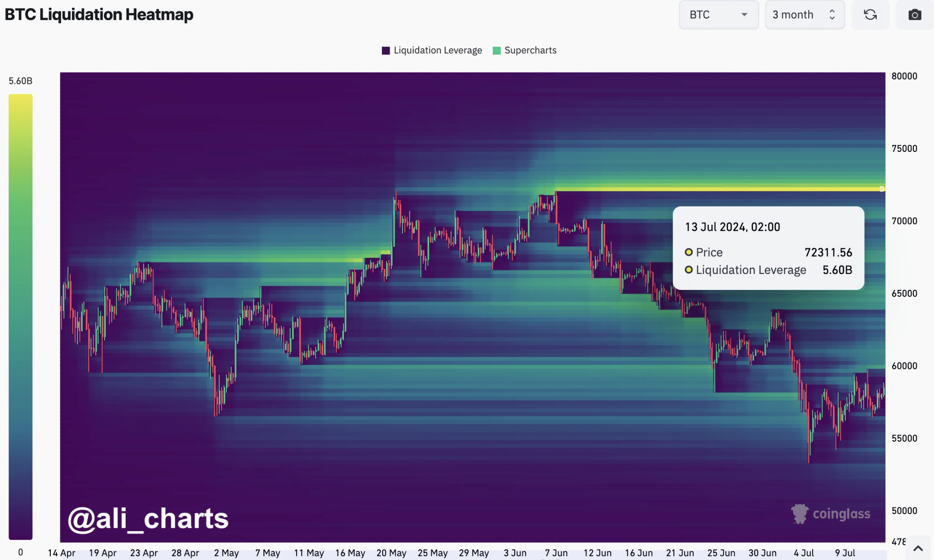Click the 25 Jun date label
Screen dimensions: 934x560
pyautogui.click(x=721, y=553)
